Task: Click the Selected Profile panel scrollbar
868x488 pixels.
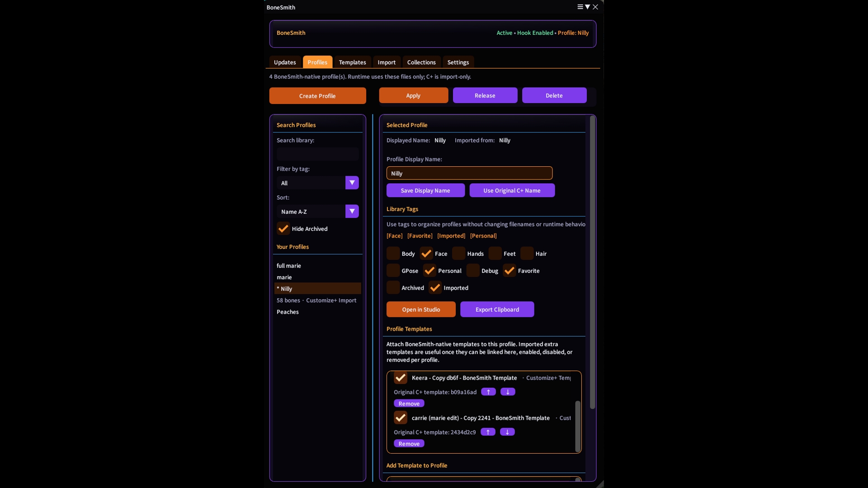Action: tap(592, 262)
